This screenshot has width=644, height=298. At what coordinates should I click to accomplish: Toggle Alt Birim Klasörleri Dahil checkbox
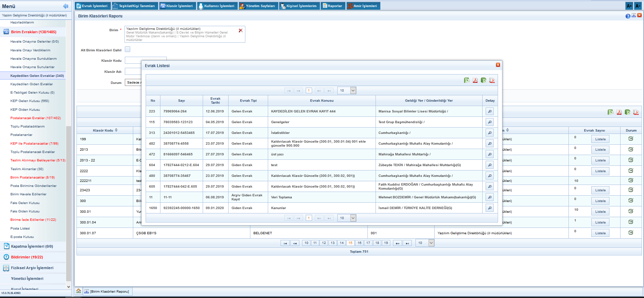tap(128, 49)
